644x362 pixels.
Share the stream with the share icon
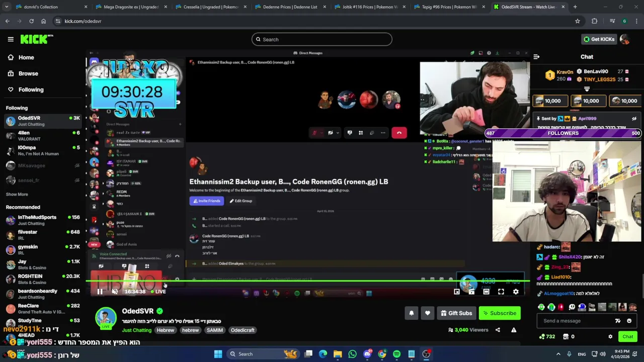(498, 330)
